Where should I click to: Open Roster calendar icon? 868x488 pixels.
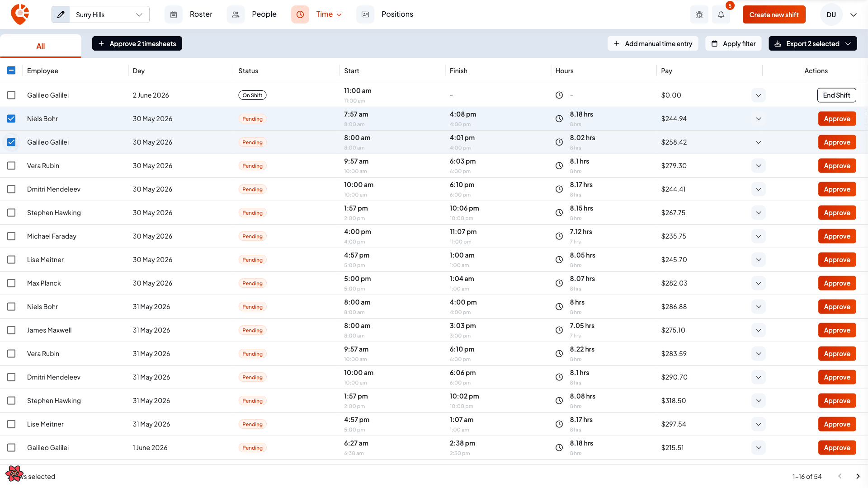coord(174,14)
